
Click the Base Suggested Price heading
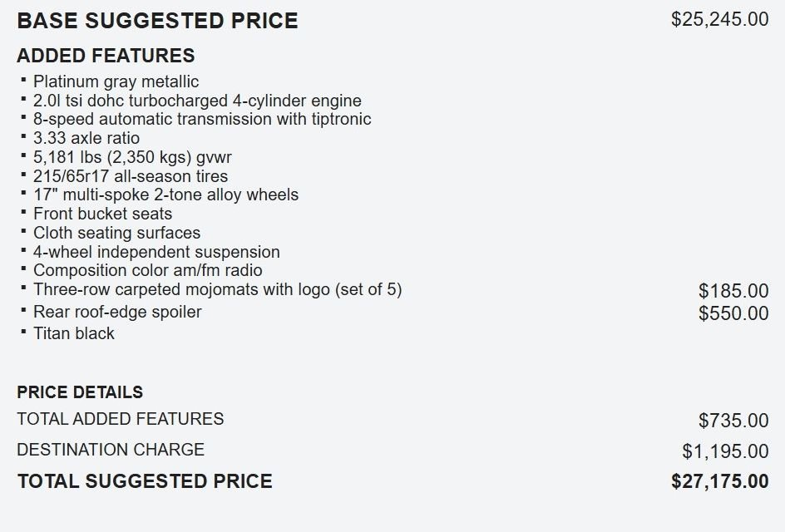(x=157, y=21)
